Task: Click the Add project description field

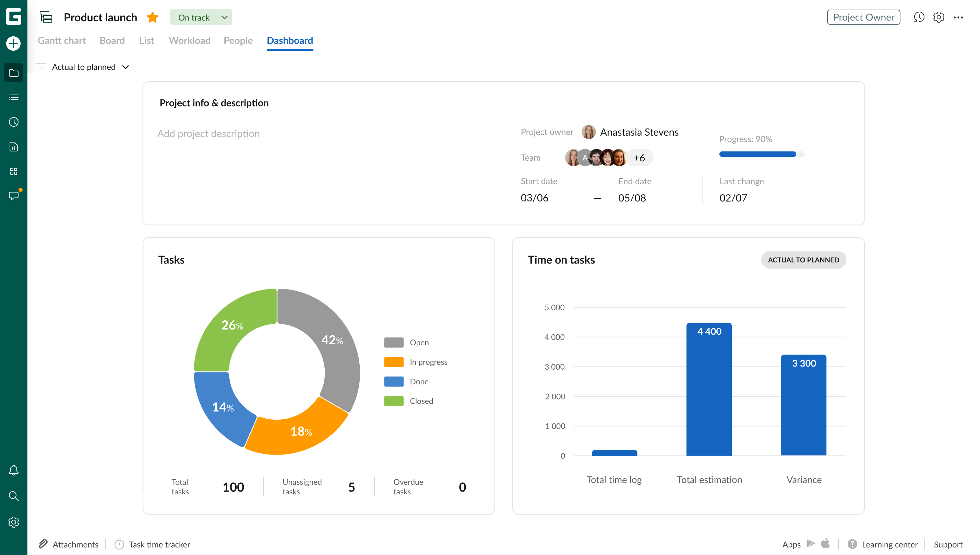Action: (x=208, y=133)
